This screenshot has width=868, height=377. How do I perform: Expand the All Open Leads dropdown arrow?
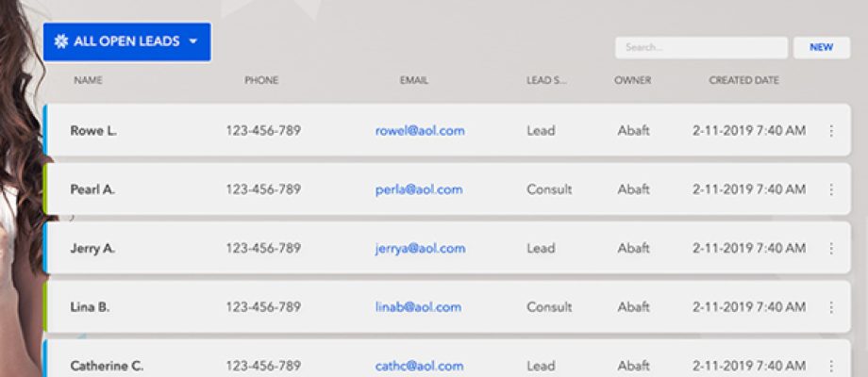click(193, 41)
